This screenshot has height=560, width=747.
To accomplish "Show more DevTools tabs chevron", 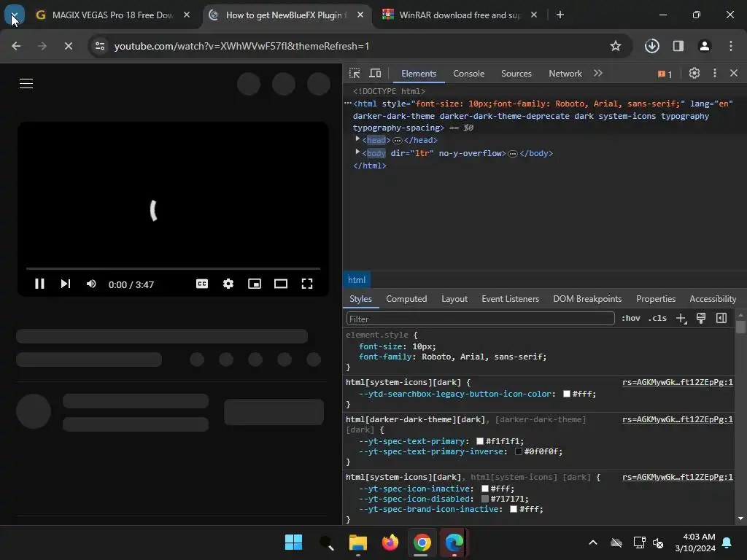I will tap(598, 73).
